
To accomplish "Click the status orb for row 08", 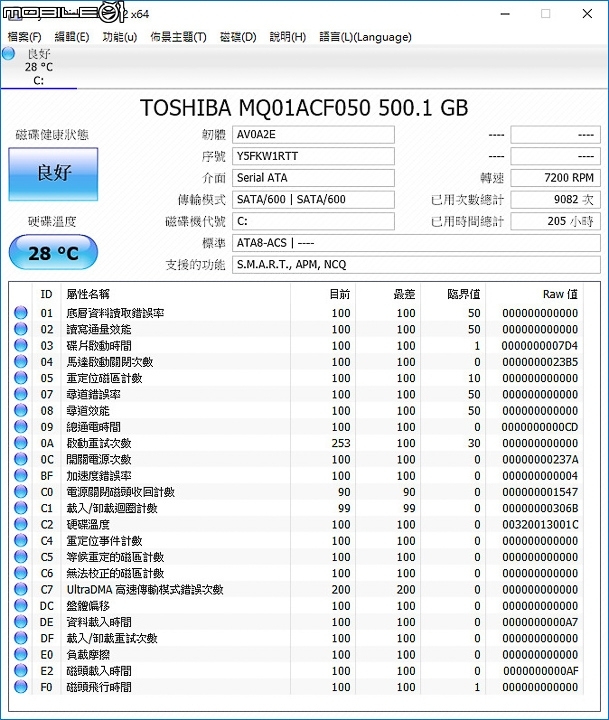I will [x=21, y=410].
